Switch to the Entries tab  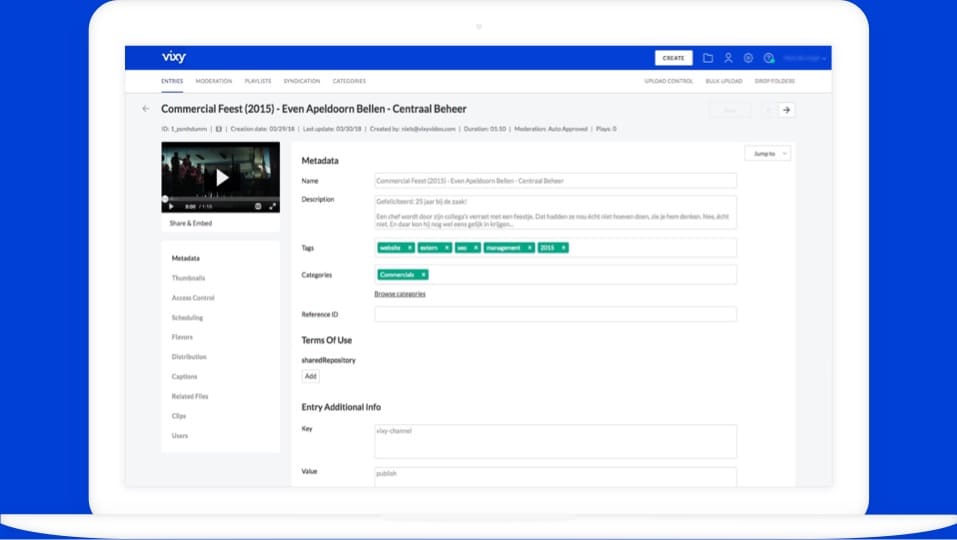[x=172, y=81]
